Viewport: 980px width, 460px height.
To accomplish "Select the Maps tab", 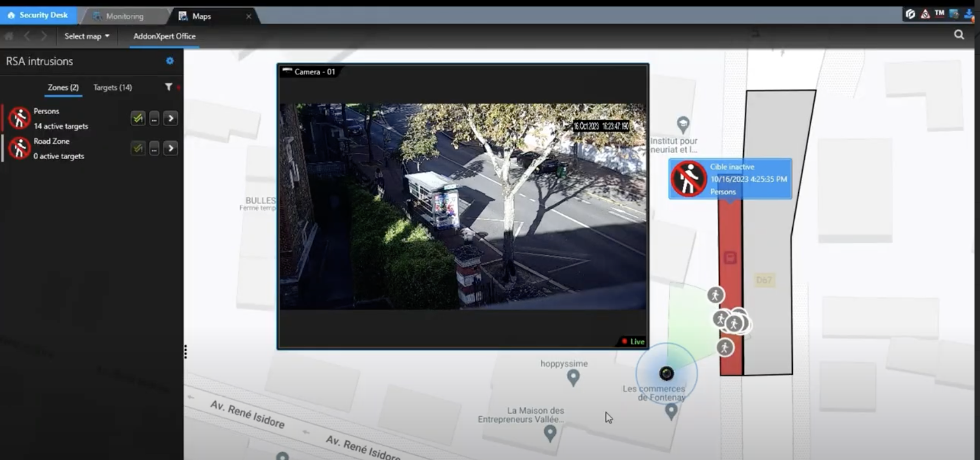I will pyautogui.click(x=202, y=16).
